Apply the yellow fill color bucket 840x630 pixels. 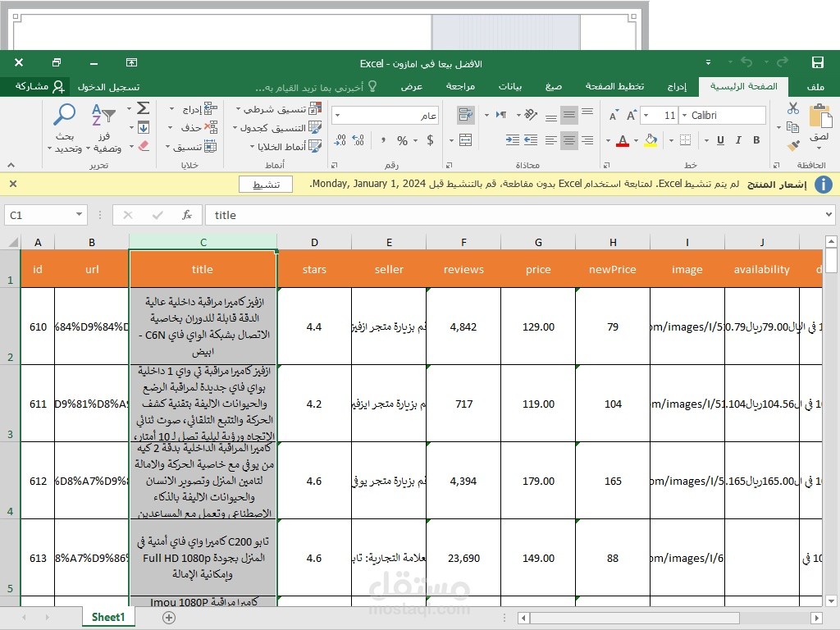651,140
